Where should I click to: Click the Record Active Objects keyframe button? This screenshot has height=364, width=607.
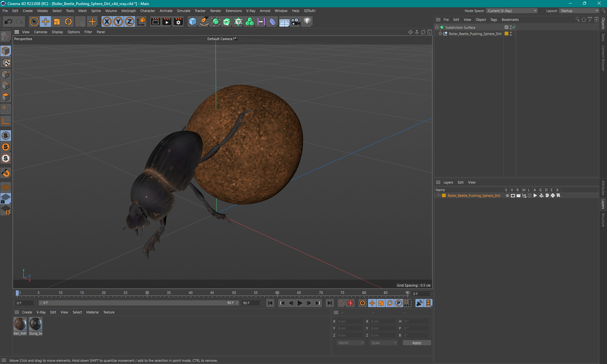(x=342, y=303)
